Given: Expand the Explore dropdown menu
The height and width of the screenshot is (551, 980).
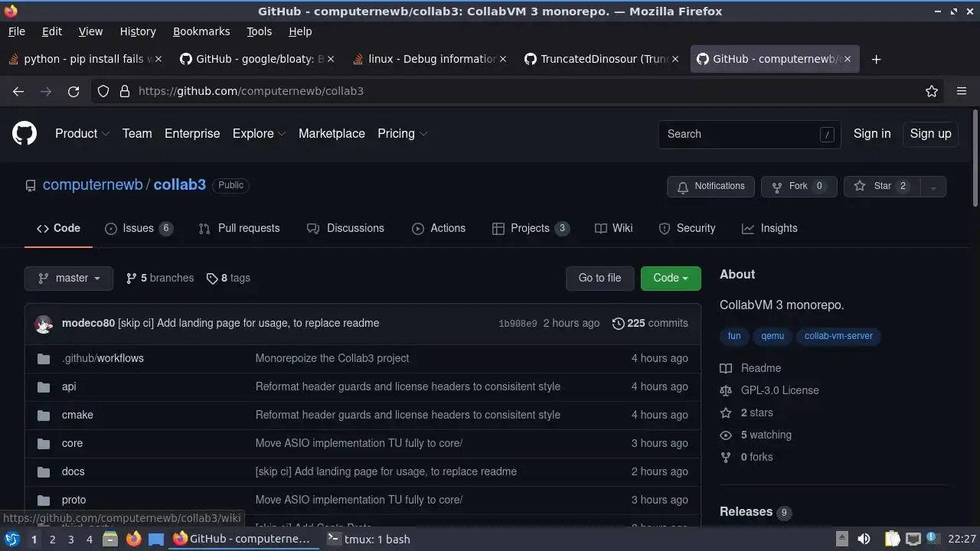Looking at the screenshot, I should tap(259, 133).
